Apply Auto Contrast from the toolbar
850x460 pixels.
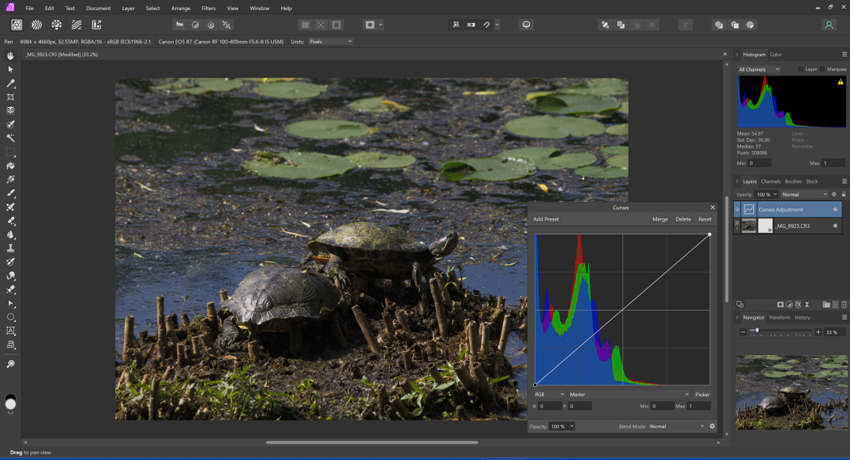(x=195, y=25)
